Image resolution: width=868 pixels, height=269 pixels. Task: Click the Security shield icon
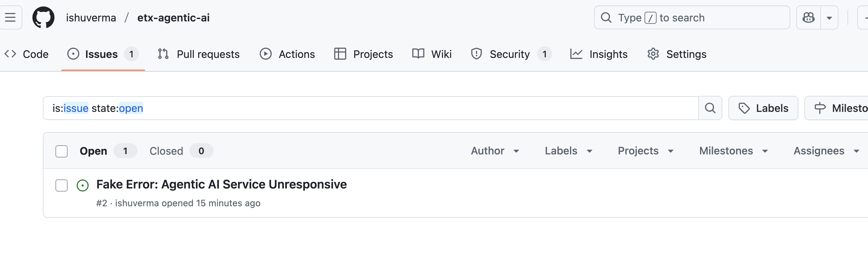click(x=476, y=54)
